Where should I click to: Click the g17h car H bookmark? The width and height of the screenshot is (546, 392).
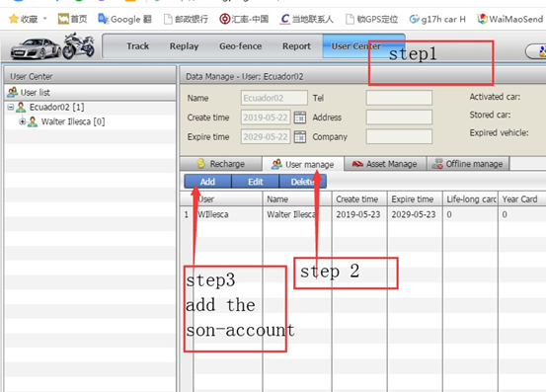coord(437,19)
